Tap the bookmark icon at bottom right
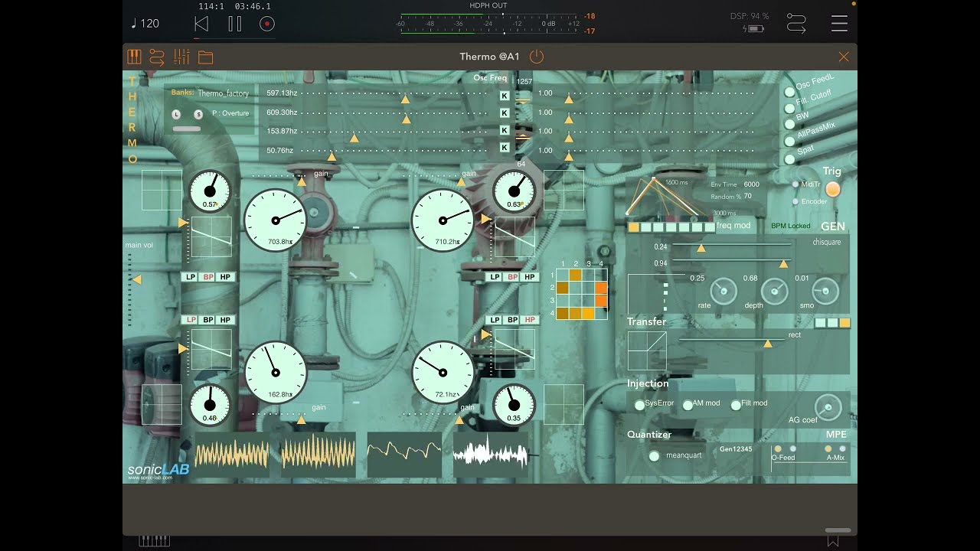The height and width of the screenshot is (551, 980). click(x=832, y=541)
